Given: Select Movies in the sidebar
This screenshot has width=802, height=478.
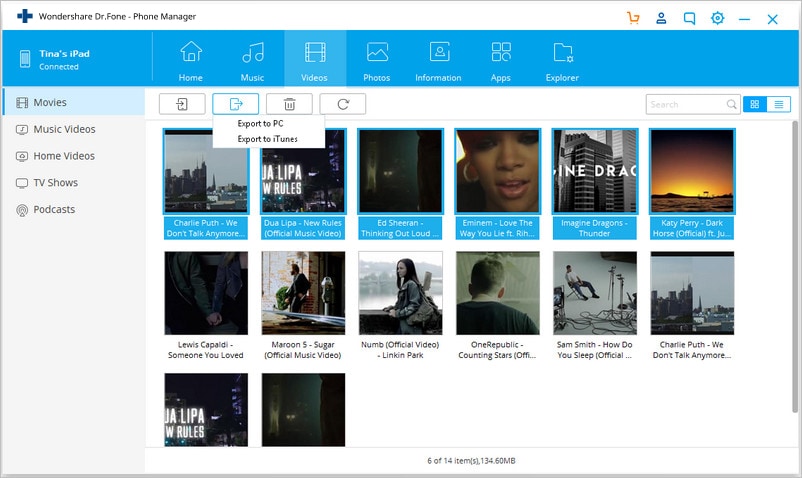Looking at the screenshot, I should tap(73, 102).
